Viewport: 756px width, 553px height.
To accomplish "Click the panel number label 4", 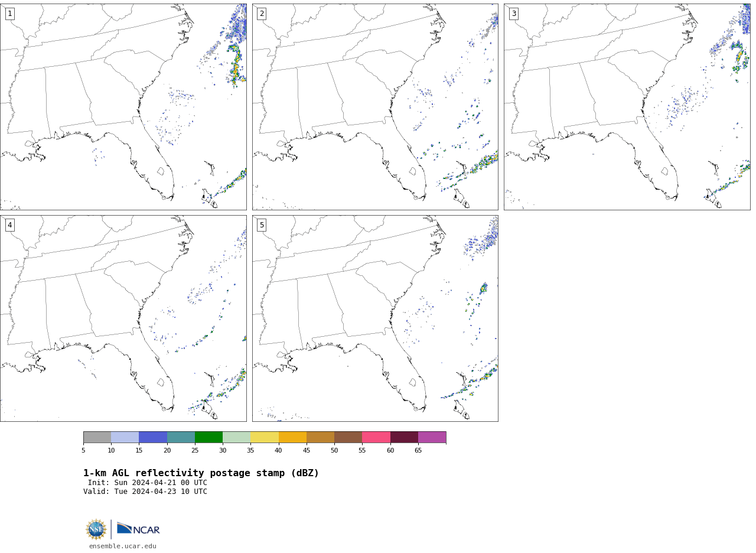I will click(x=9, y=225).
